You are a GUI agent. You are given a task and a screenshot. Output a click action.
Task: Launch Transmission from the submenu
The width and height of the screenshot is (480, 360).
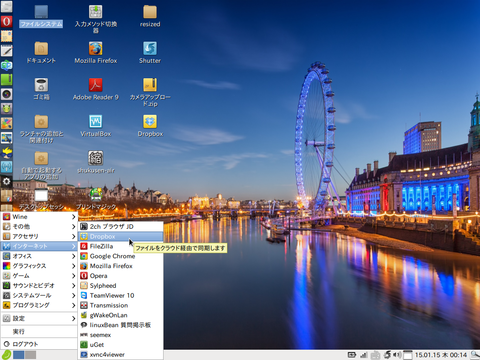[121, 305]
